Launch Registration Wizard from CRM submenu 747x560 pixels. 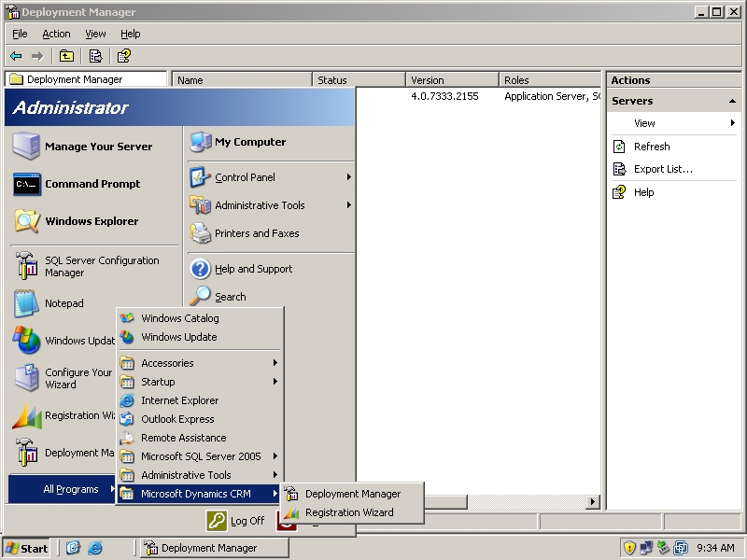348,512
